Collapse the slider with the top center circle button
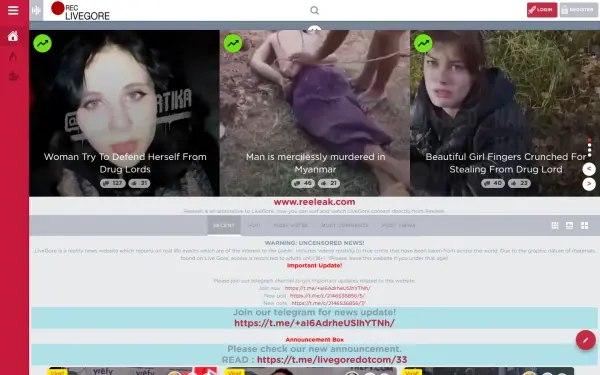Screen dimensions: 600x375 coord(314,29)
